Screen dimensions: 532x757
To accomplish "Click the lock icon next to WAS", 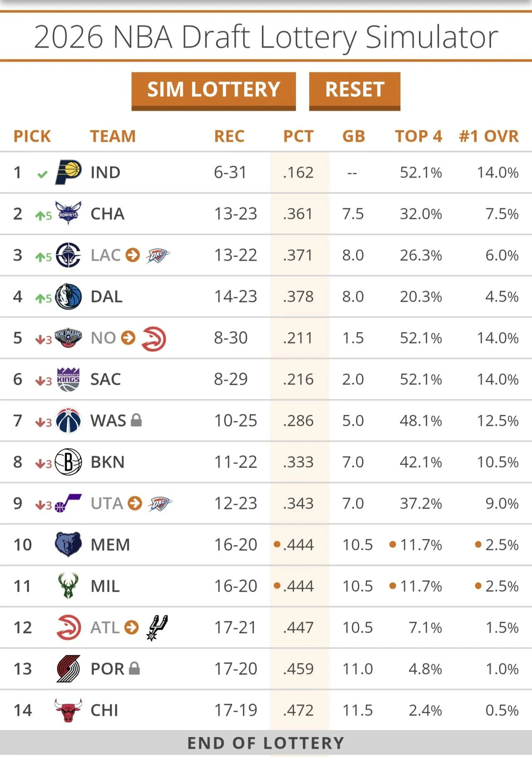I will tap(136, 420).
